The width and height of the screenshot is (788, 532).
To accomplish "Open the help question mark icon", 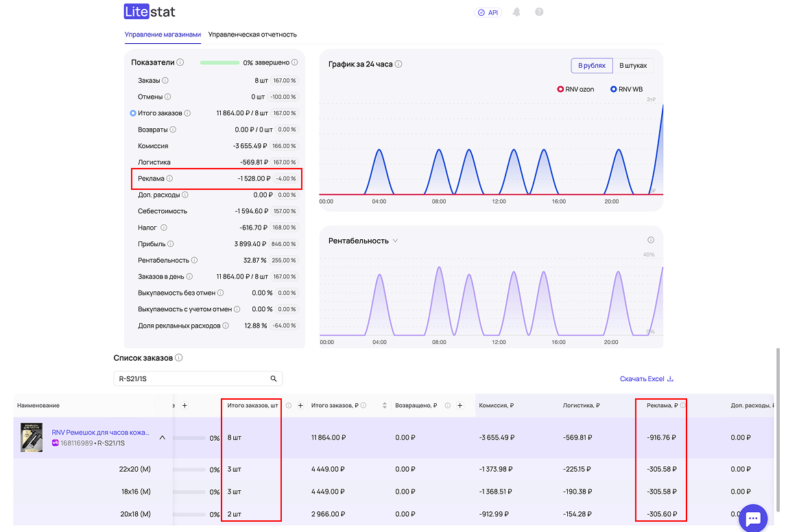I will (x=539, y=12).
